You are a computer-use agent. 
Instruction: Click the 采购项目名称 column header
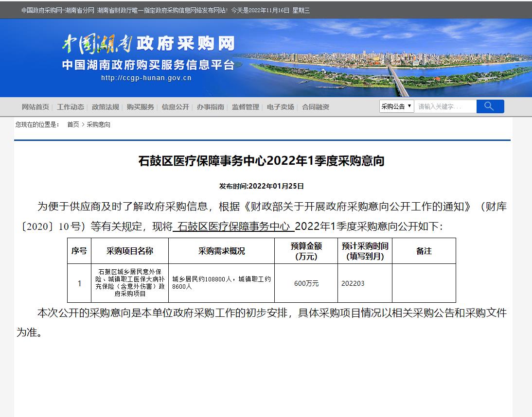click(x=130, y=251)
